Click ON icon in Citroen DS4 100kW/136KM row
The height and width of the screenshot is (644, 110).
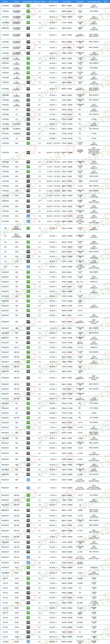click(x=28, y=153)
